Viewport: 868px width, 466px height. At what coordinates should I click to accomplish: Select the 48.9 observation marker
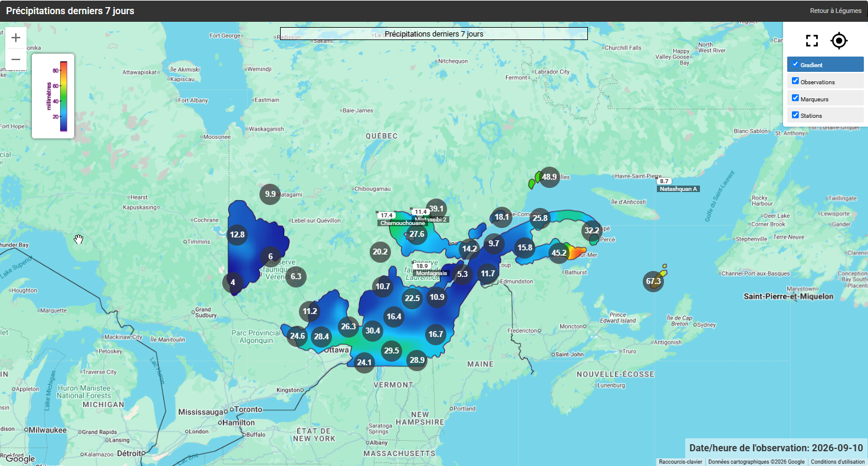tap(549, 177)
